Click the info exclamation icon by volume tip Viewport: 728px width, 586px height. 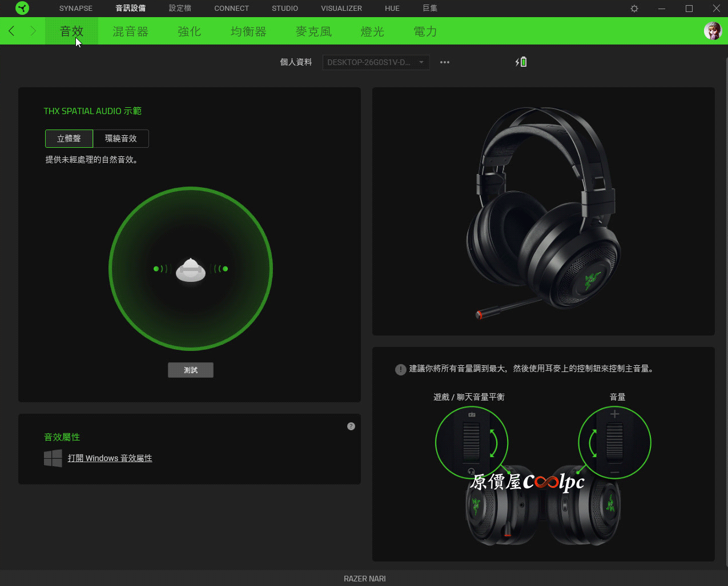pos(401,369)
